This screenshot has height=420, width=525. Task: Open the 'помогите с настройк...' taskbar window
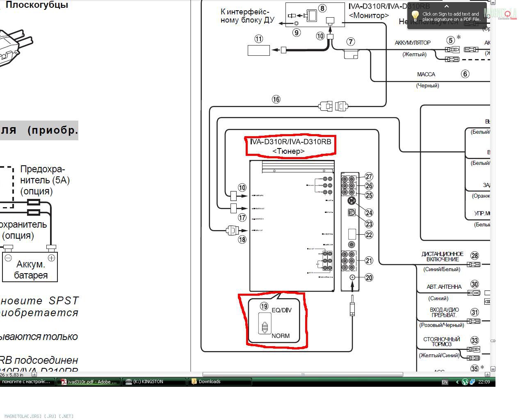pyautogui.click(x=27, y=381)
